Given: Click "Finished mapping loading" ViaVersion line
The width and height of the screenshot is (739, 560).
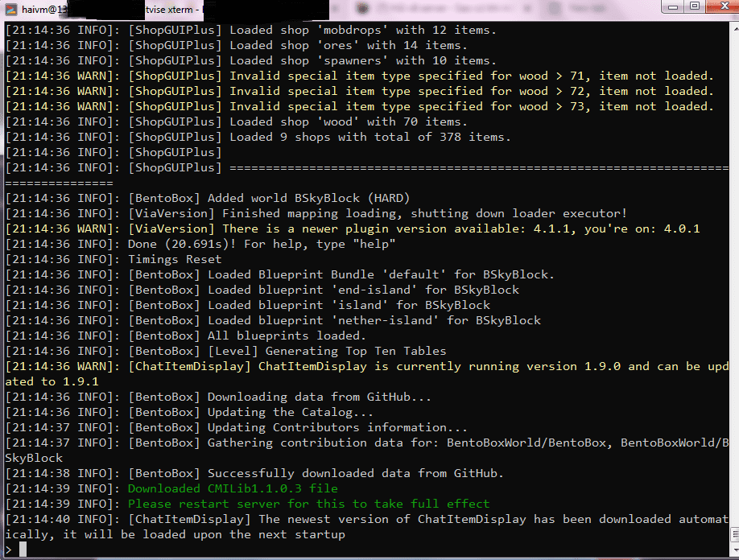Looking at the screenshot, I should (316, 213).
